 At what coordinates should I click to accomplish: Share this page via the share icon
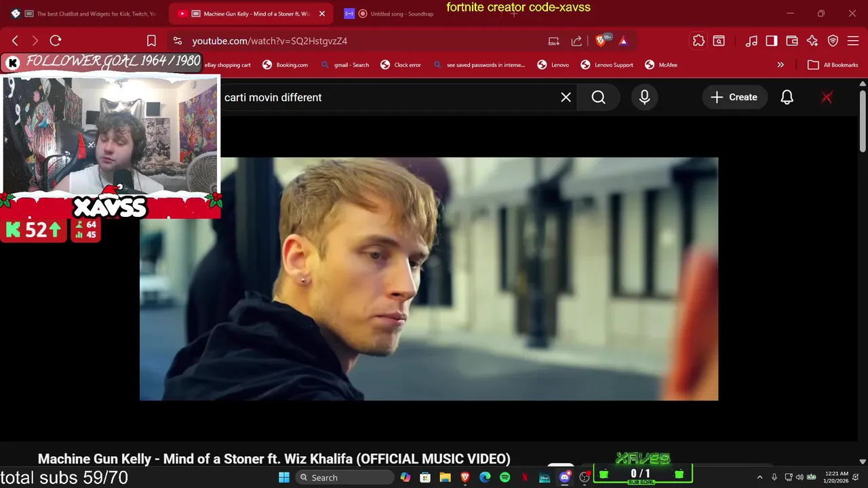click(x=576, y=41)
